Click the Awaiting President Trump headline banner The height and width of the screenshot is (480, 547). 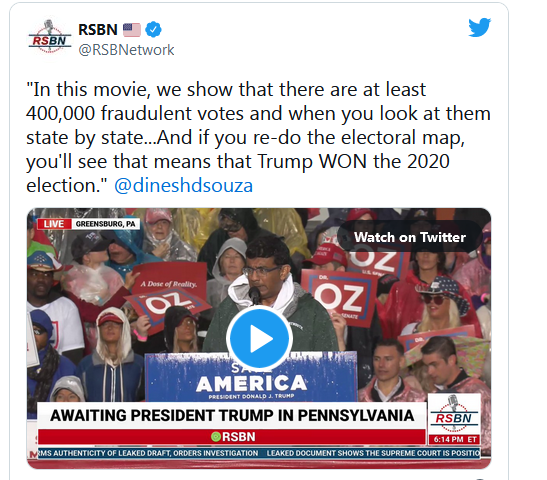click(x=232, y=416)
